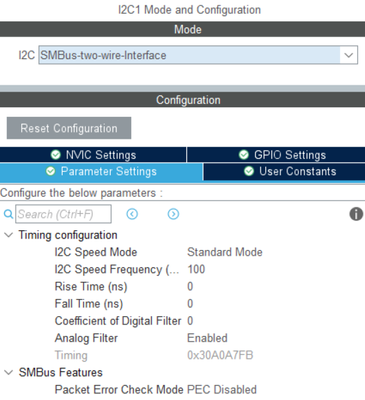Select the Fall Time (ns) parameter
Viewport: 365px width, 400px height.
(x=89, y=304)
